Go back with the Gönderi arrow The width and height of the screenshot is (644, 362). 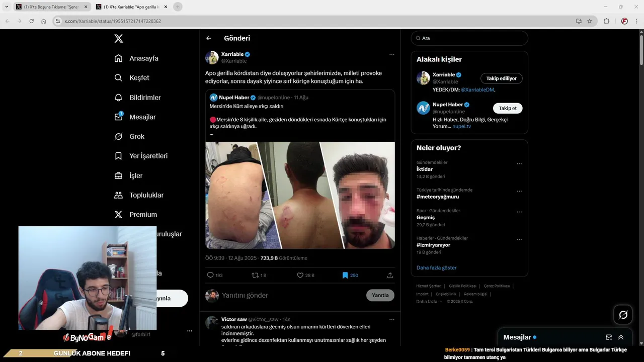coord(209,38)
